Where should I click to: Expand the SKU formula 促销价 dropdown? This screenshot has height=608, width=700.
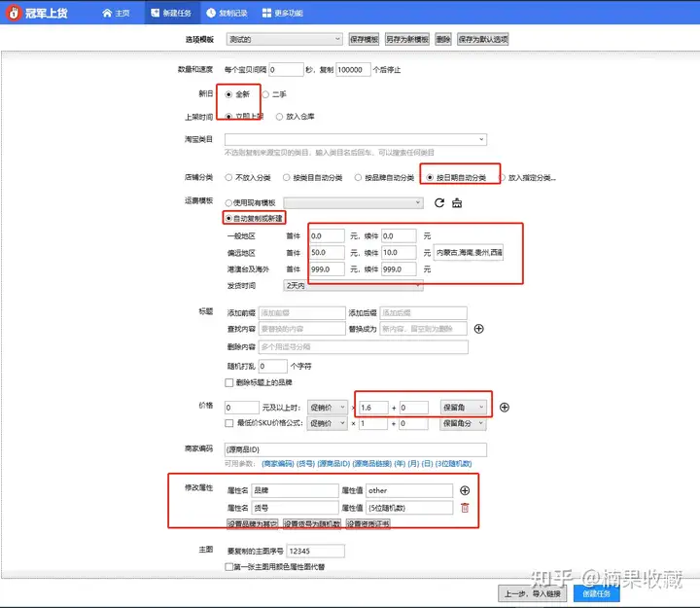(x=328, y=423)
